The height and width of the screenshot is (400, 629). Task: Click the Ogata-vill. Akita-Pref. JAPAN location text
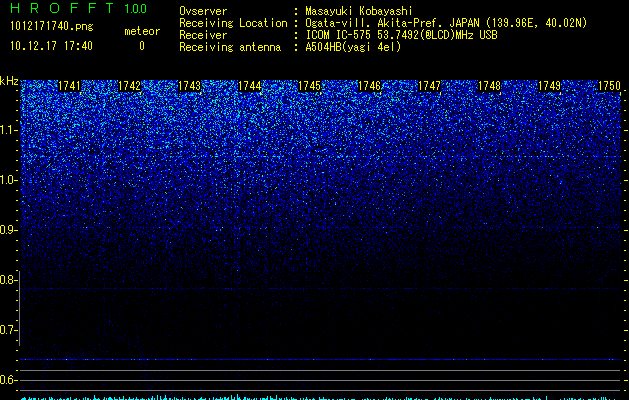click(x=446, y=23)
